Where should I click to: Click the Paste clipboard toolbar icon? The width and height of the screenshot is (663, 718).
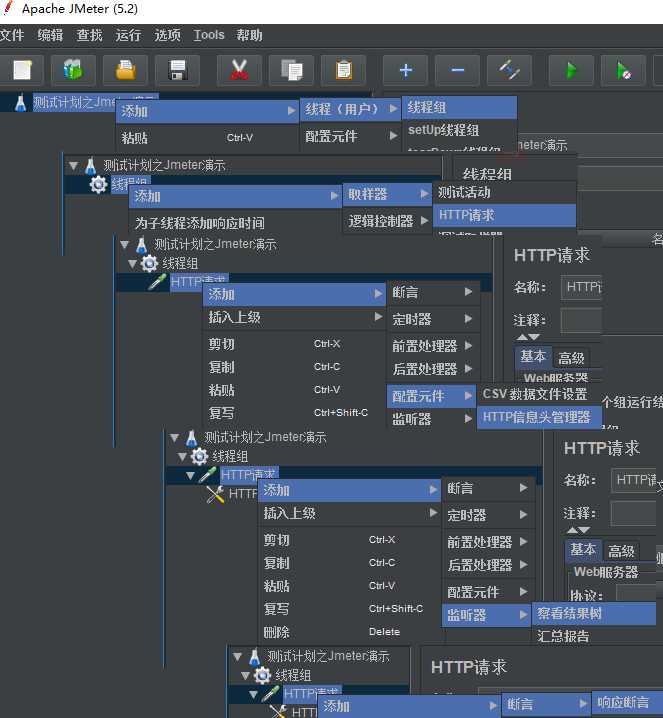(343, 71)
